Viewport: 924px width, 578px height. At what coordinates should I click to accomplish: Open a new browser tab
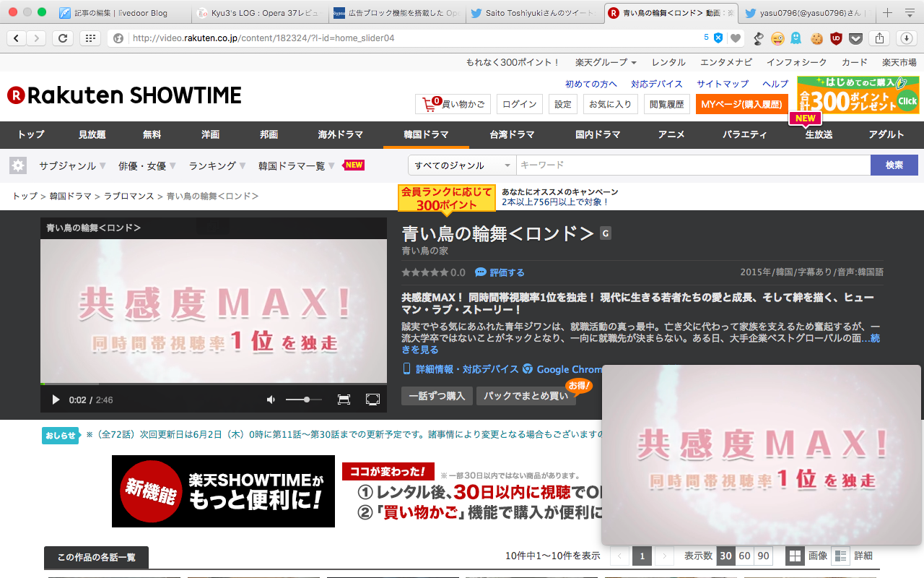point(888,13)
